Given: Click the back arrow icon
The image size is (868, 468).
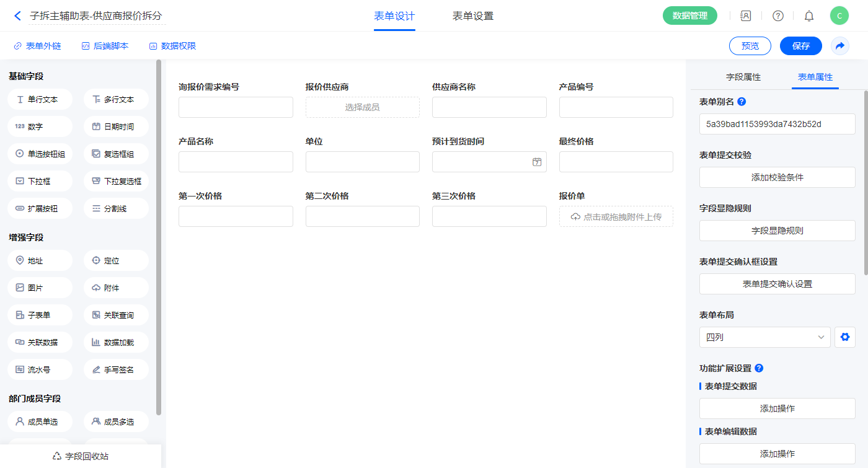Looking at the screenshot, I should [17, 16].
